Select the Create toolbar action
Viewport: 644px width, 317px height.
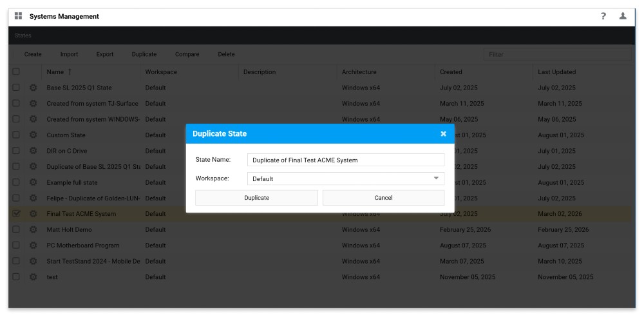(33, 54)
